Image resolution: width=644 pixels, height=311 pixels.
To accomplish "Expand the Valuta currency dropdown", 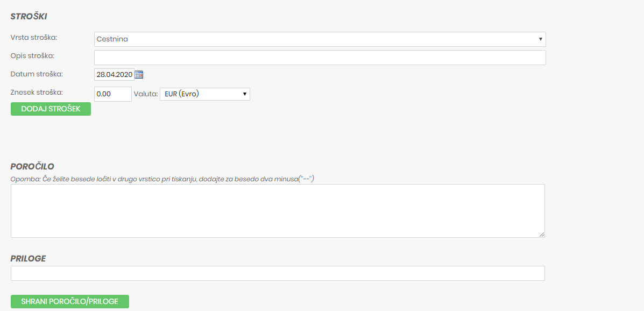I will point(204,94).
